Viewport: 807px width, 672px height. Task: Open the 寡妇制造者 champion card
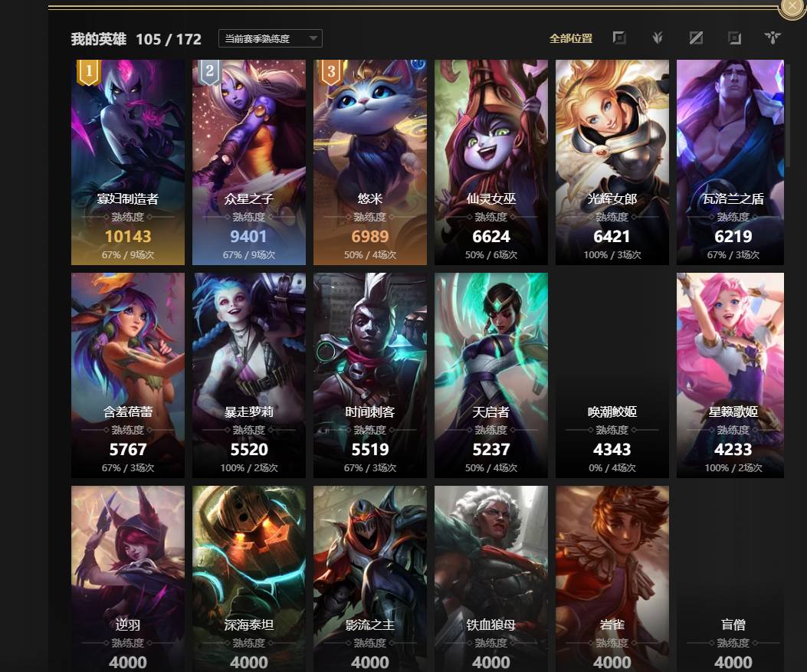click(x=128, y=162)
